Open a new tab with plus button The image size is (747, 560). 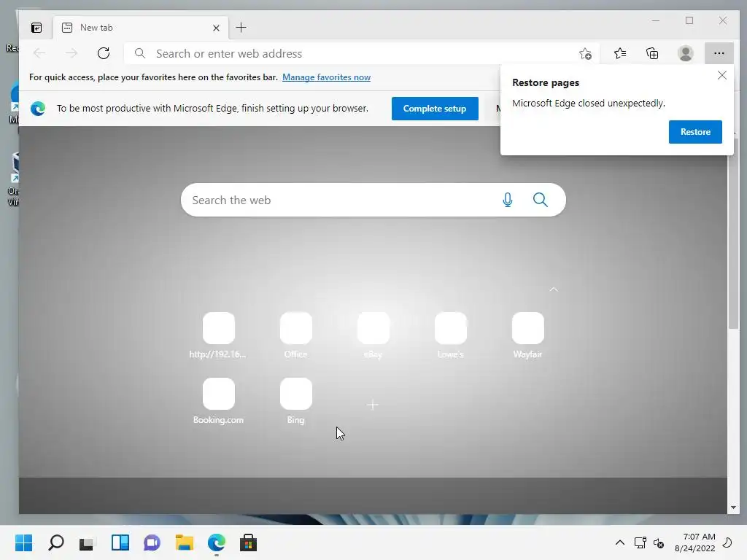tap(241, 28)
